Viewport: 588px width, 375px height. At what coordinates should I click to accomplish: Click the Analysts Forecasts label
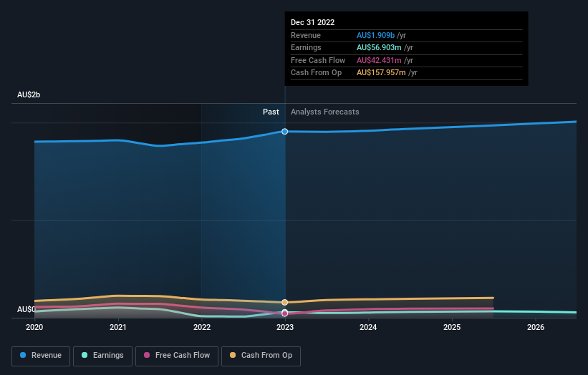[324, 112]
